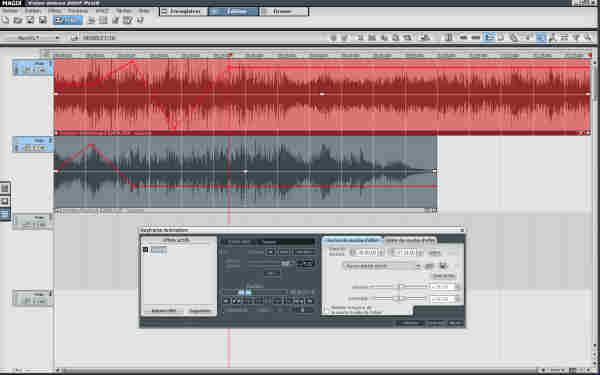
Task: Click the Supprimer button in the dialog
Action: coord(201,311)
